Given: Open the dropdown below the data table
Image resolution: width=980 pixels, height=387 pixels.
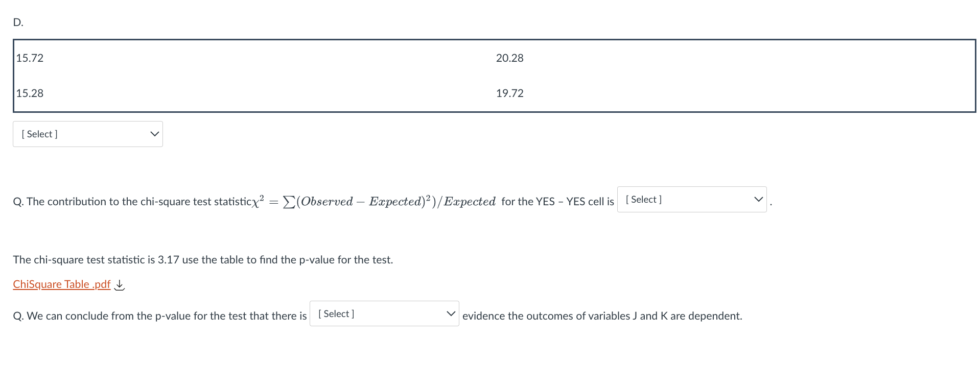Looking at the screenshot, I should point(87,134).
